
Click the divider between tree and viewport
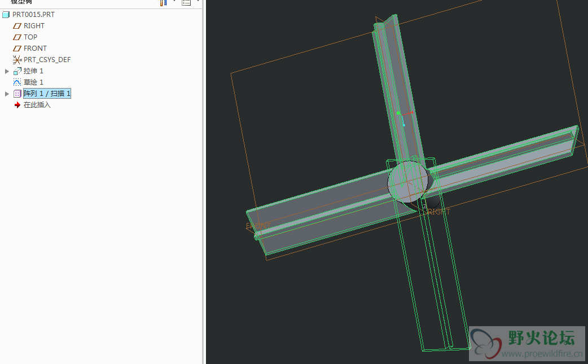(x=204, y=182)
